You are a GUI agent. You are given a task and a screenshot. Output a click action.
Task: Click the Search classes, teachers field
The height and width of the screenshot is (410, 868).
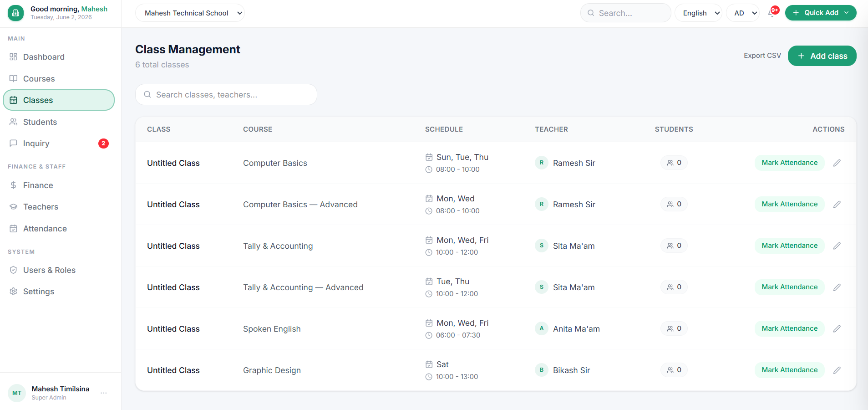click(226, 95)
